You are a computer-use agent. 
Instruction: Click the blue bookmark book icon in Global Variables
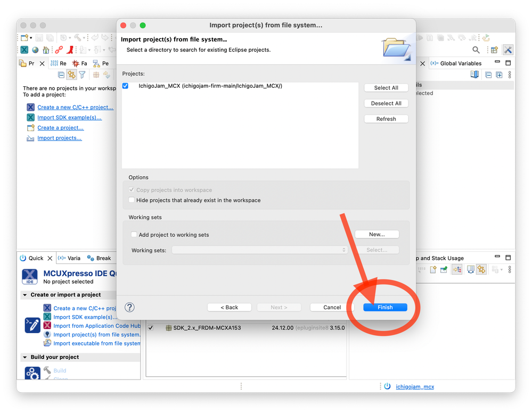coord(474,75)
